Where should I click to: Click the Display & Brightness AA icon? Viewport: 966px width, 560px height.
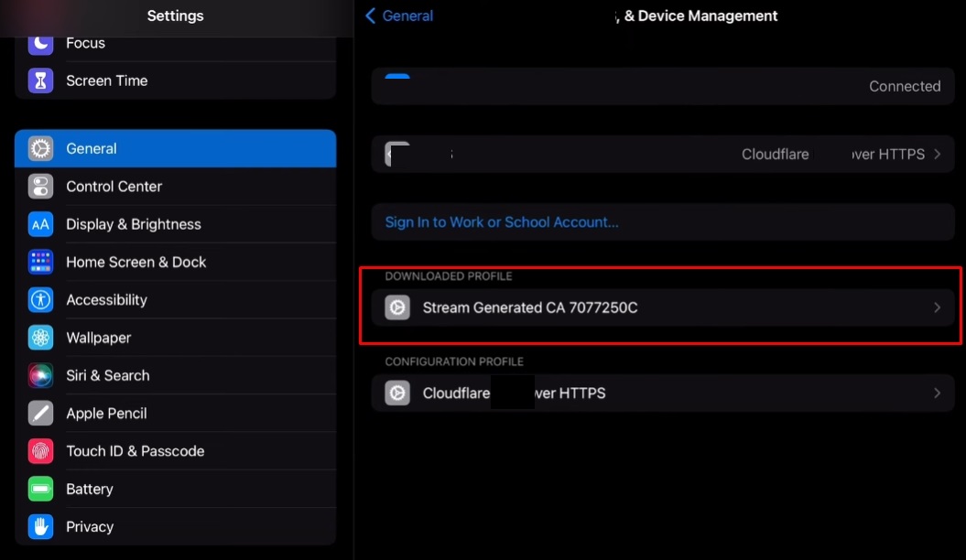pyautogui.click(x=40, y=224)
